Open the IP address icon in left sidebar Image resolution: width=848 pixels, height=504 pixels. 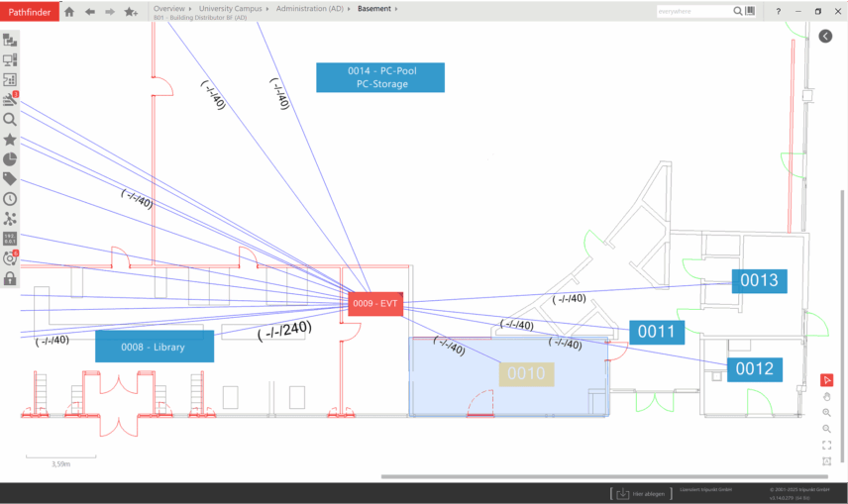coord(10,239)
